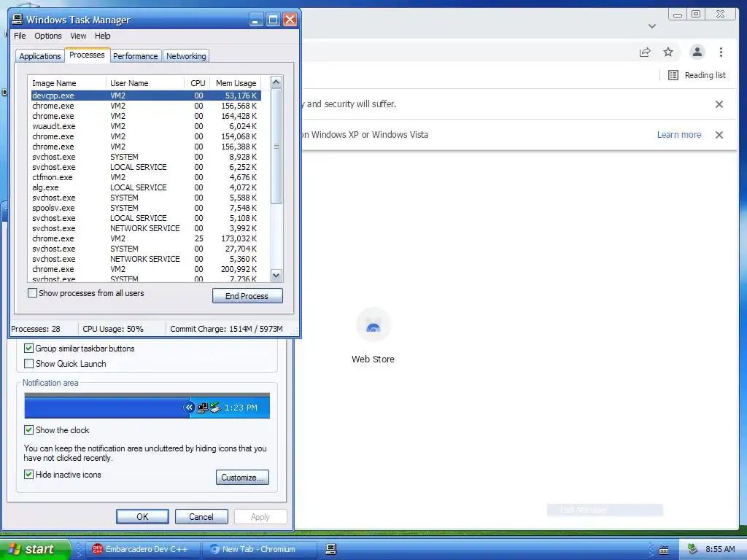
Task: Select the ctfmon.exe process
Action: pos(146,177)
